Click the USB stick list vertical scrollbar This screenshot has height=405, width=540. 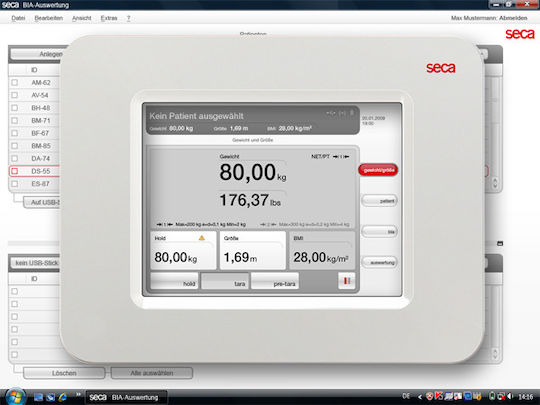click(x=495, y=322)
